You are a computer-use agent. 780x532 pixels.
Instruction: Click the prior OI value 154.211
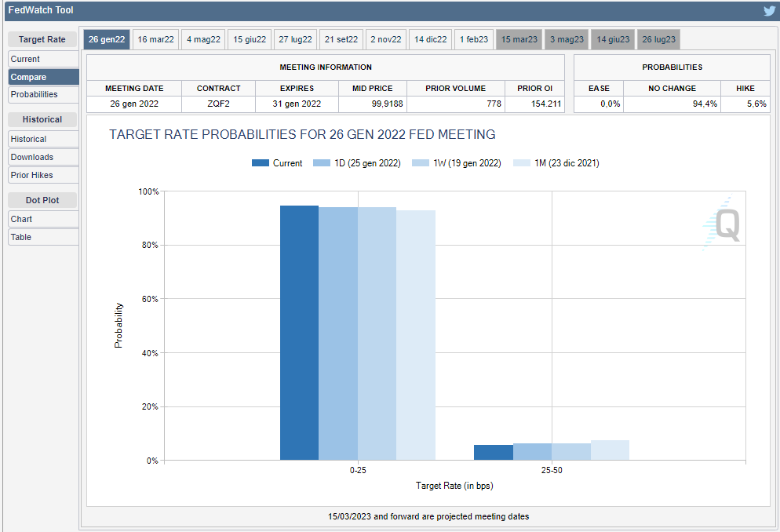pyautogui.click(x=546, y=104)
